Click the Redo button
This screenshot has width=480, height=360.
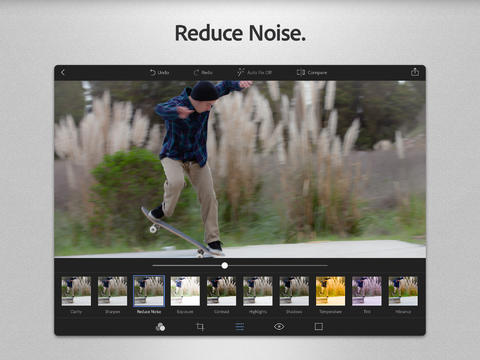(x=203, y=72)
